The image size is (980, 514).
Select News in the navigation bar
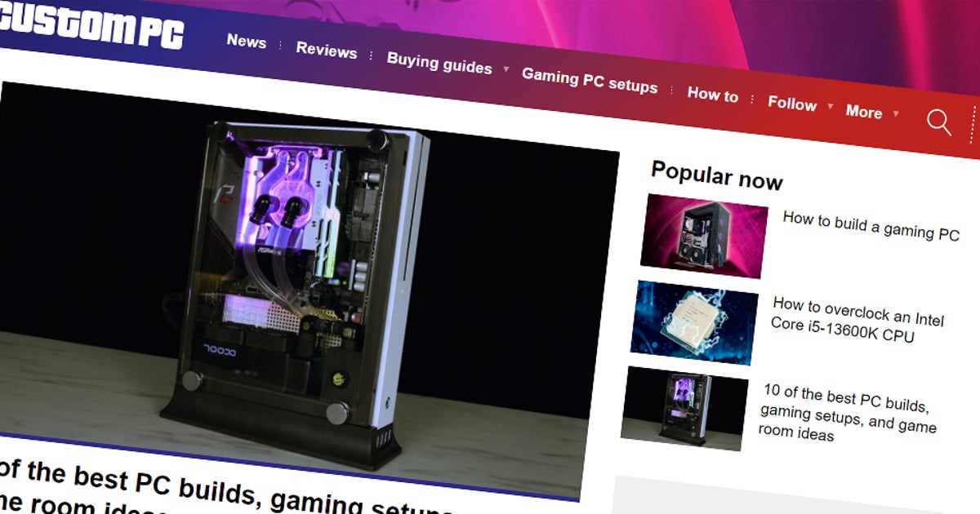[x=247, y=42]
